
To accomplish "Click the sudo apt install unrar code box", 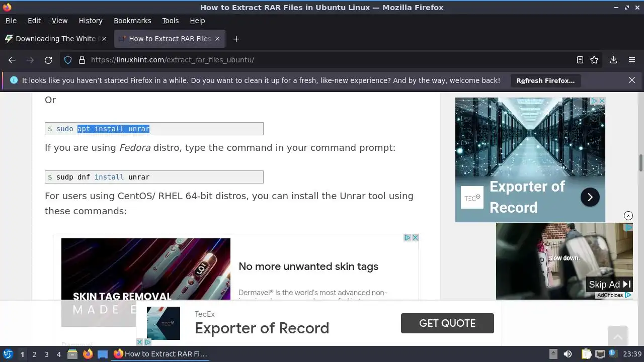I will click(154, 129).
